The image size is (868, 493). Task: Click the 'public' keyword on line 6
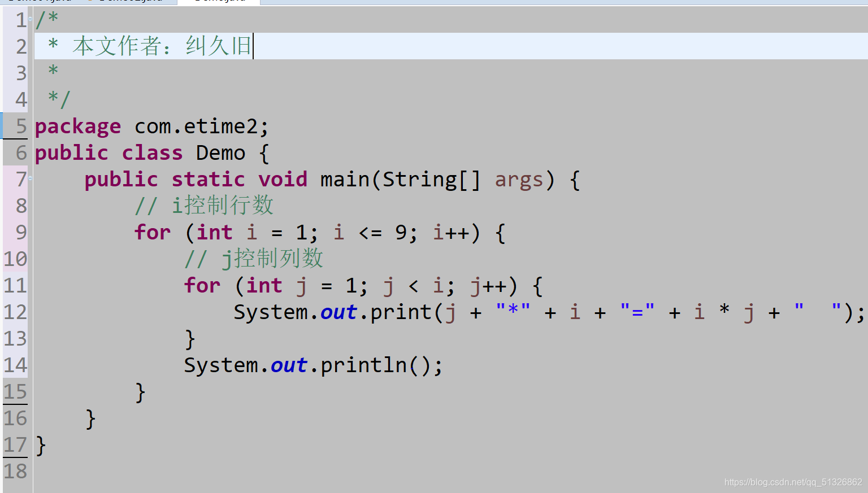72,154
